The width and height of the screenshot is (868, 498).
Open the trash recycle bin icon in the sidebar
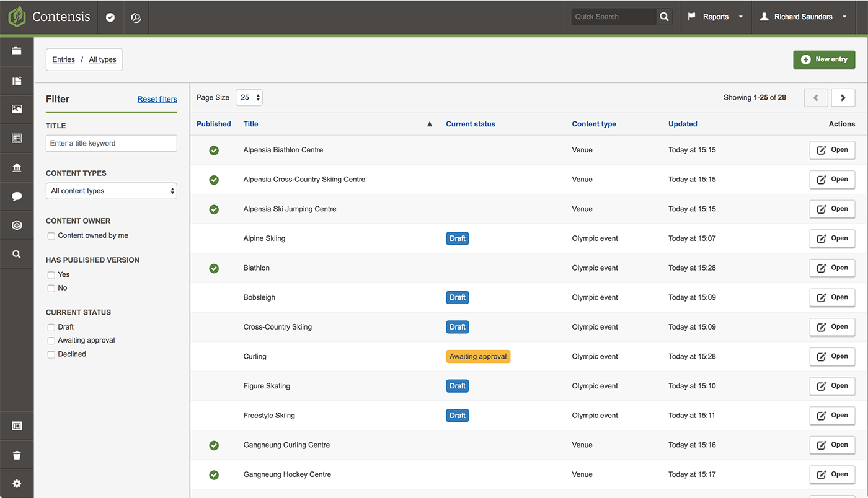(17, 455)
